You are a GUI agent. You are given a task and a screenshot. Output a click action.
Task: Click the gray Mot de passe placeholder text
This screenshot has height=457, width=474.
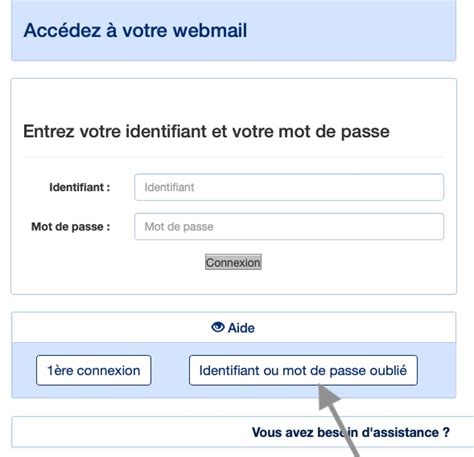pos(179,227)
